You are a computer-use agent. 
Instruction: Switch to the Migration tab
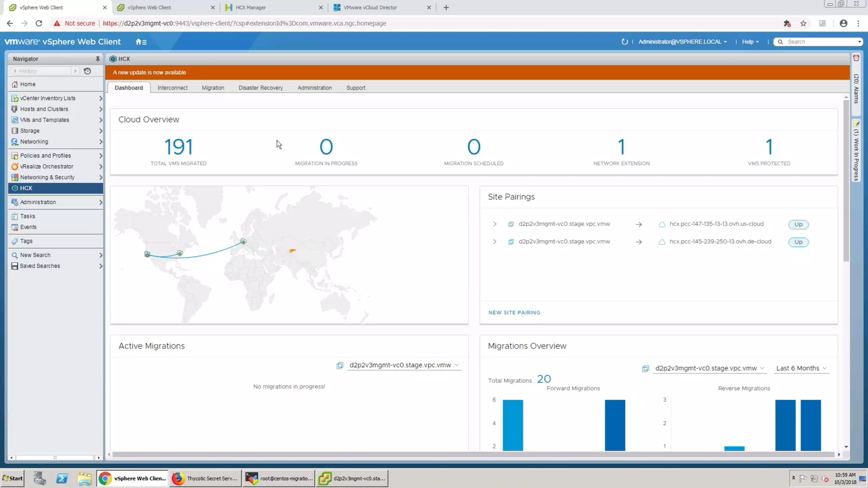click(213, 88)
